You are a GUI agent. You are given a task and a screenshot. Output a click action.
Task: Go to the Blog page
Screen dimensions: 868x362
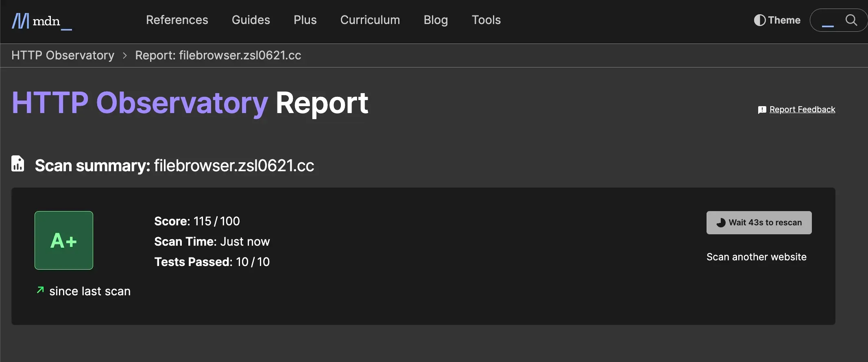[436, 20]
